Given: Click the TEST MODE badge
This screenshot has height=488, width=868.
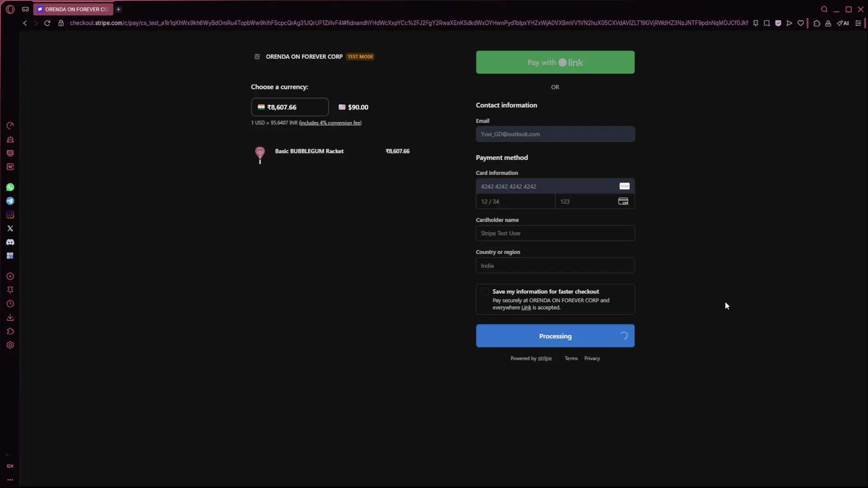Looking at the screenshot, I should tap(360, 56).
